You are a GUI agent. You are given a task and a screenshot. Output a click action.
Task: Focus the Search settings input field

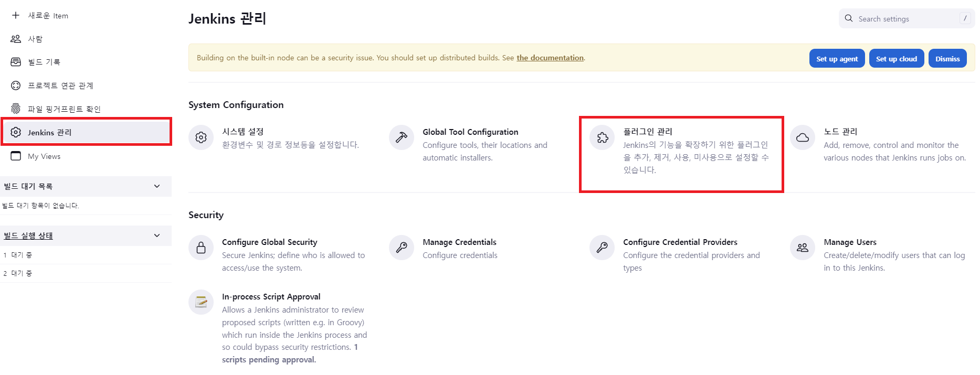point(907,18)
